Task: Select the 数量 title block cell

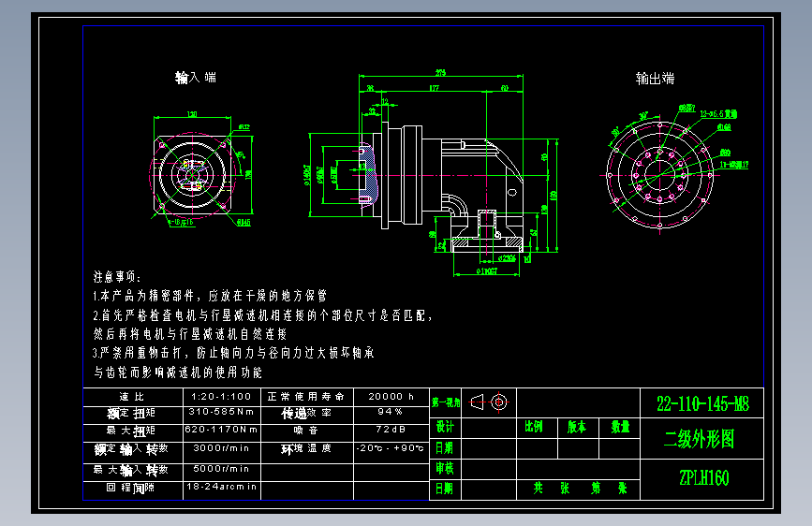Action: [x=620, y=427]
